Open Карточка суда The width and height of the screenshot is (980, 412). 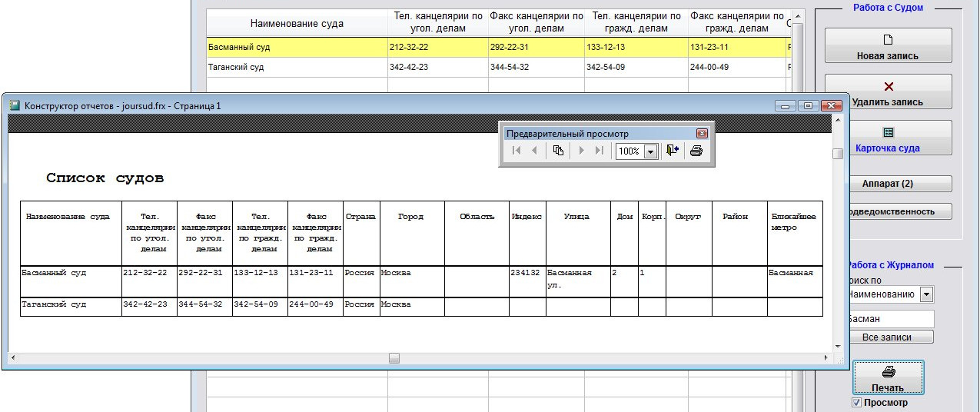click(x=888, y=139)
